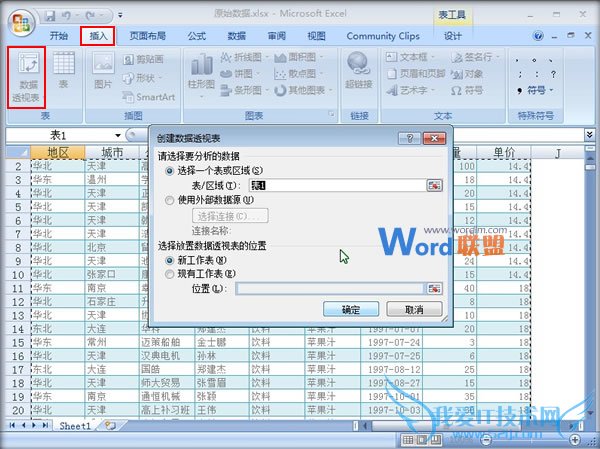Click in the 表/区域 input field
The width and height of the screenshot is (600, 449).
[x=337, y=186]
